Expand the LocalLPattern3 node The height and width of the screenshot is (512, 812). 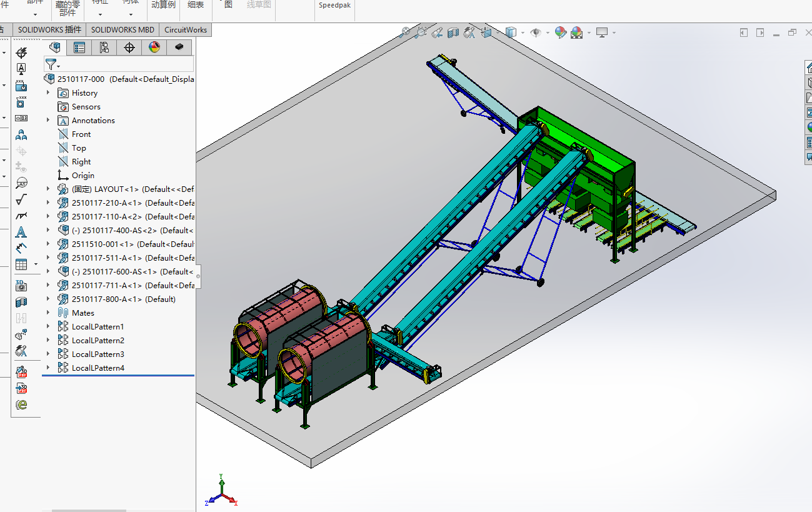click(48, 354)
